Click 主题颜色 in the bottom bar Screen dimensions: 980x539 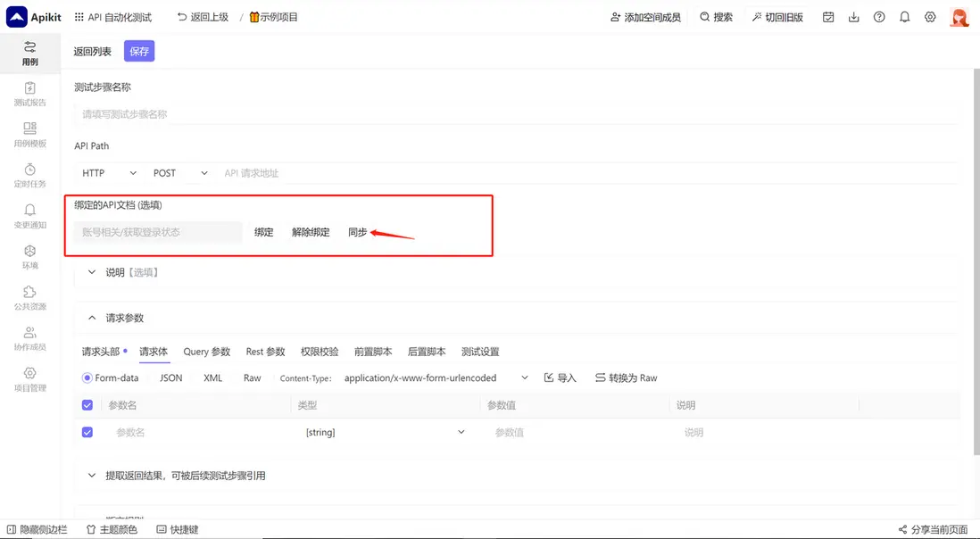click(112, 530)
